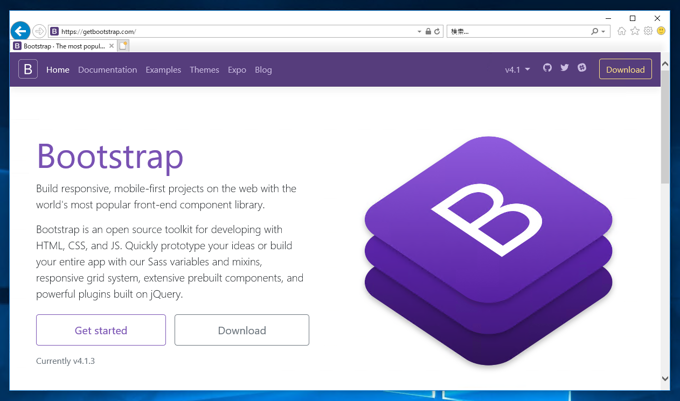680x401 pixels.
Task: Click the large Bootstrap stacked logo image
Action: click(488, 251)
